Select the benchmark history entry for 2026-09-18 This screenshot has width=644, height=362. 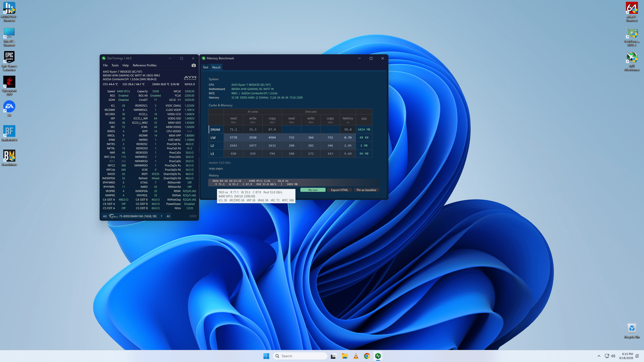pyautogui.click(x=294, y=183)
